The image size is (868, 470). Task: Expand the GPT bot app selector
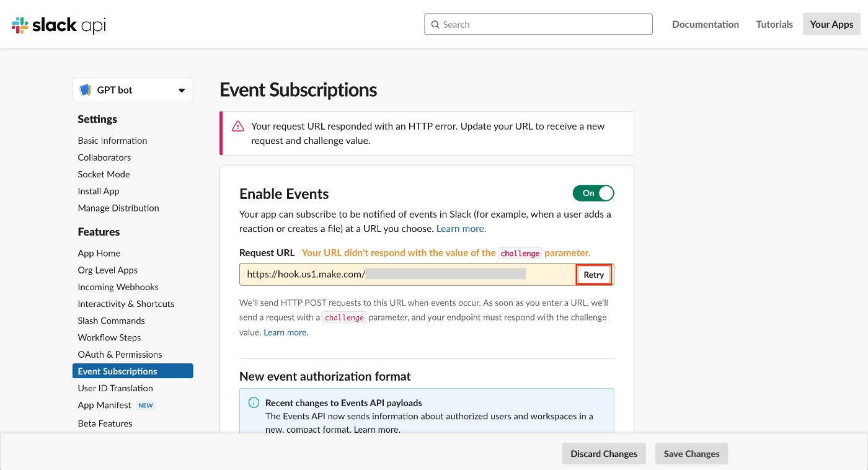click(x=133, y=90)
